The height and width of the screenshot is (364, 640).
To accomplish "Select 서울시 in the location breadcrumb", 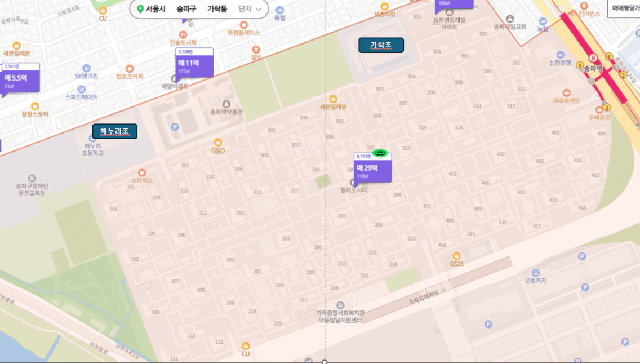I will [x=155, y=9].
